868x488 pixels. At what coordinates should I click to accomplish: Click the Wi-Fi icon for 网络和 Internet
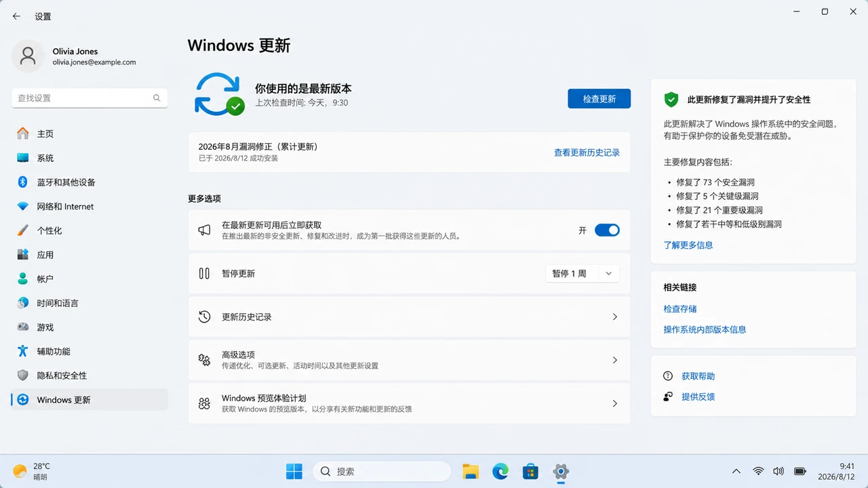click(23, 207)
